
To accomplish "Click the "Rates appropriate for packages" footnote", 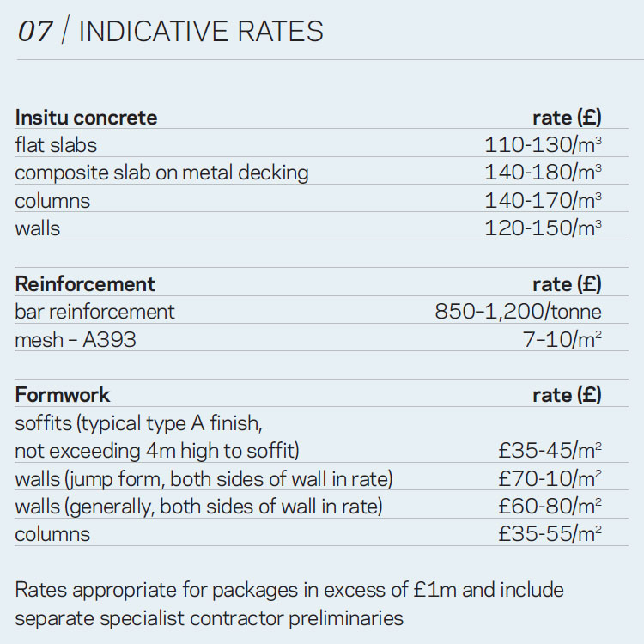I will 289,604.
